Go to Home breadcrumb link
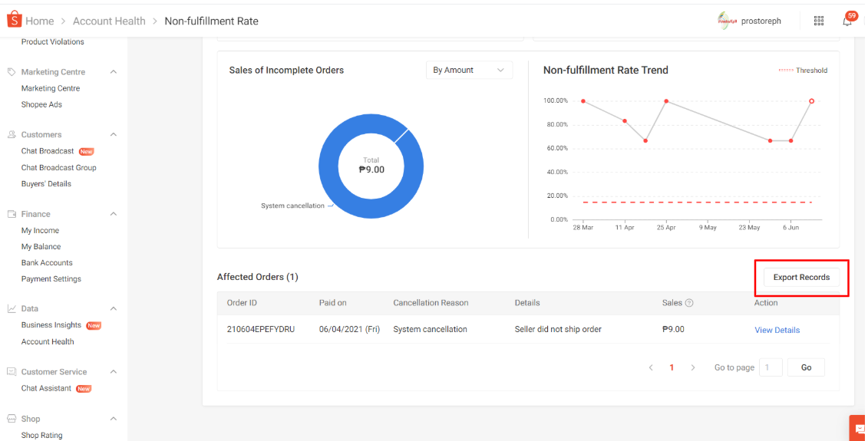The height and width of the screenshot is (441, 868). pyautogui.click(x=40, y=21)
